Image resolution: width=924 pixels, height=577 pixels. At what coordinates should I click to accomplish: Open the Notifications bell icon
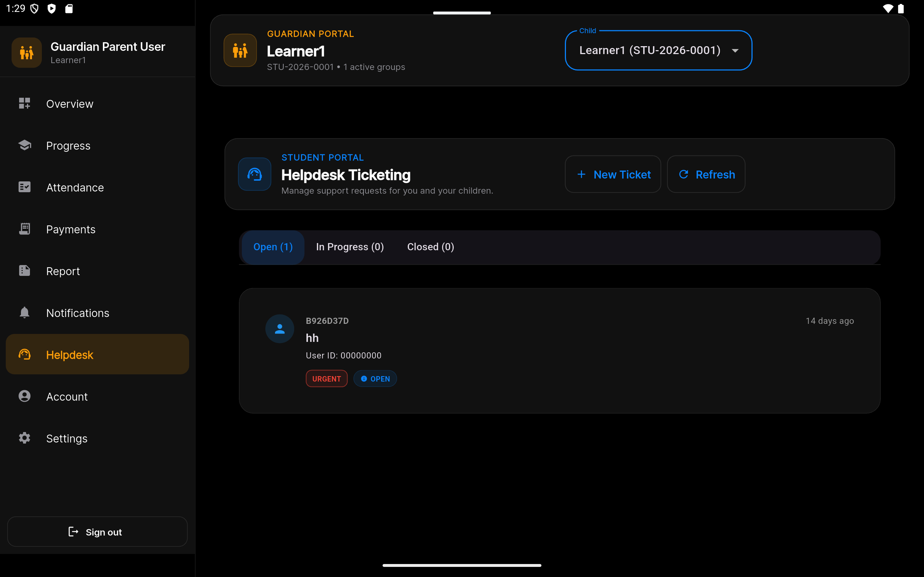click(x=25, y=313)
